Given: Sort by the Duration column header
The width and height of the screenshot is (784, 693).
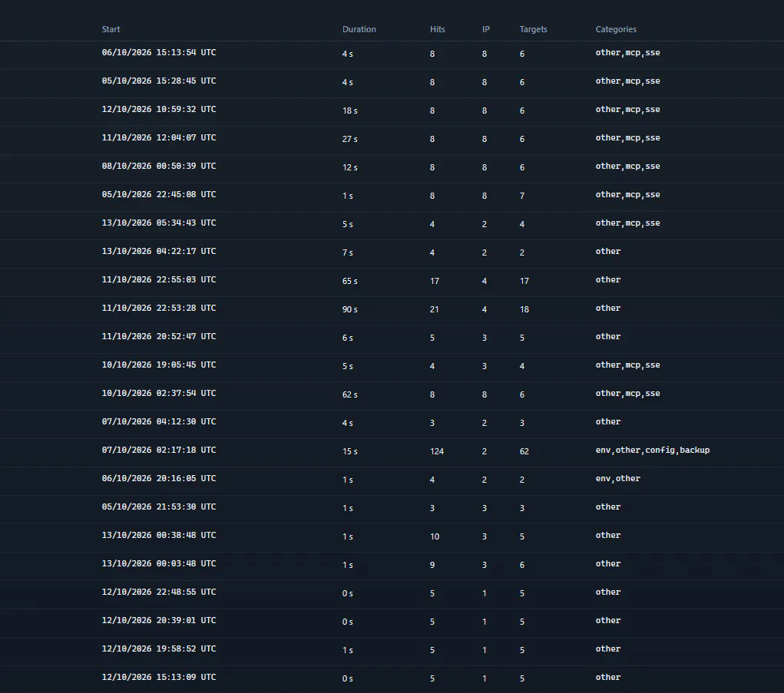Looking at the screenshot, I should (359, 29).
